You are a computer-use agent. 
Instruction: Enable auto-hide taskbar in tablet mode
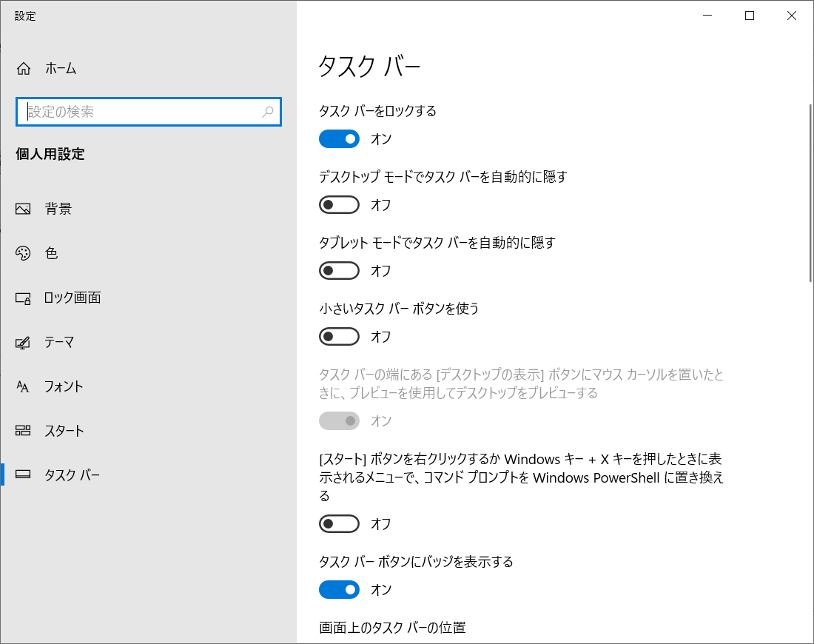339,270
